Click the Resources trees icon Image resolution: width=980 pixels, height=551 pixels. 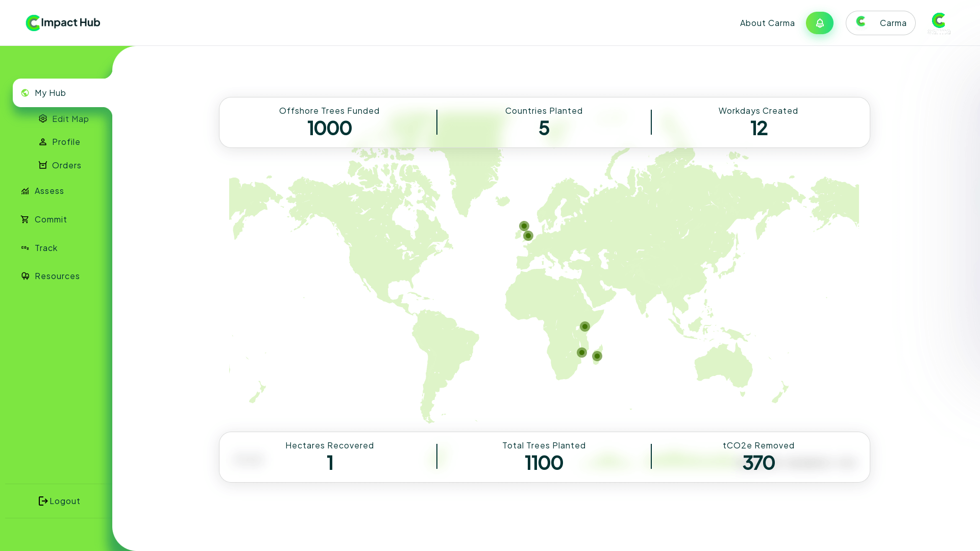[x=25, y=276]
